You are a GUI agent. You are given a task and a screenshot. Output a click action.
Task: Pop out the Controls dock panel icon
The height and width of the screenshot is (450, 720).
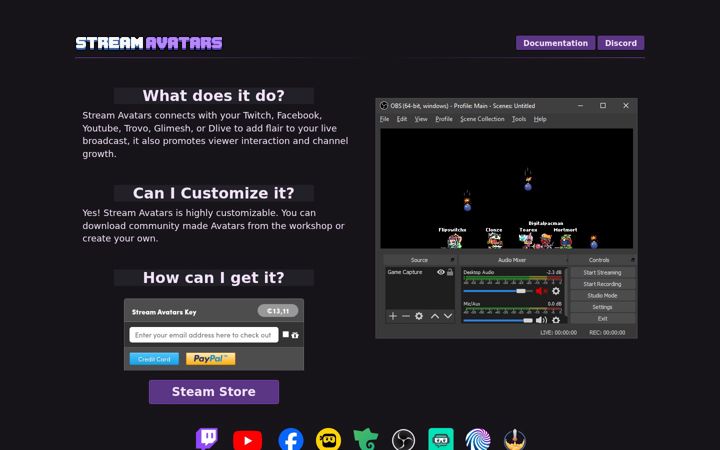(x=633, y=260)
